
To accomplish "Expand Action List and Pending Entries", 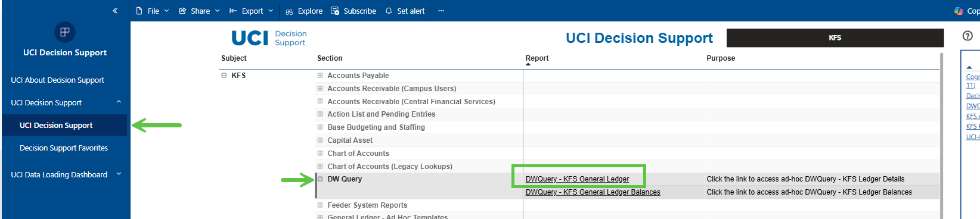I will 320,114.
